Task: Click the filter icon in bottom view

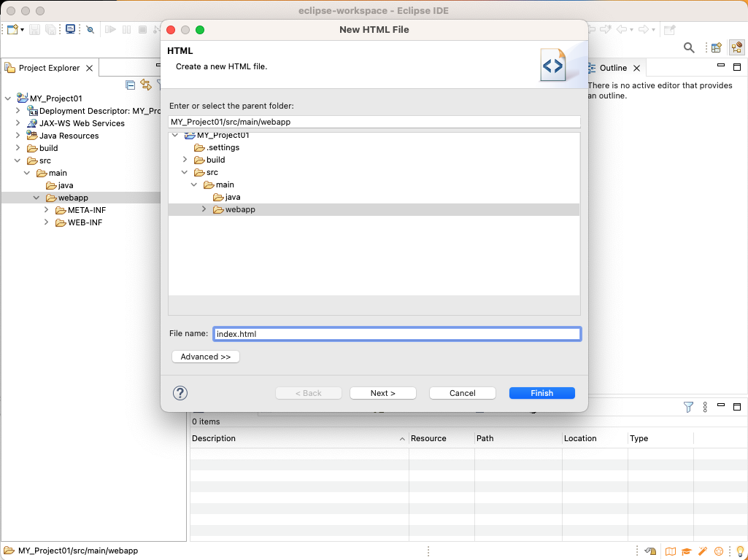Action: [688, 407]
